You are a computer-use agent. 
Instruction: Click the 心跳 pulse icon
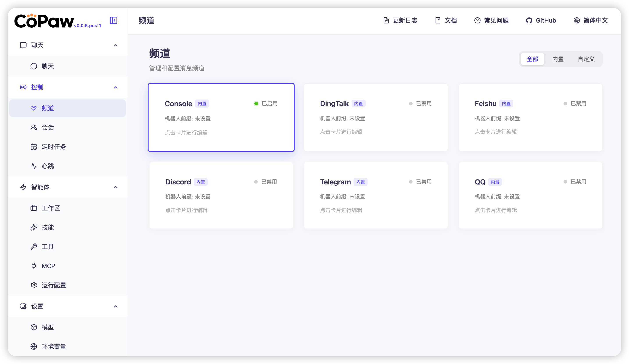34,166
